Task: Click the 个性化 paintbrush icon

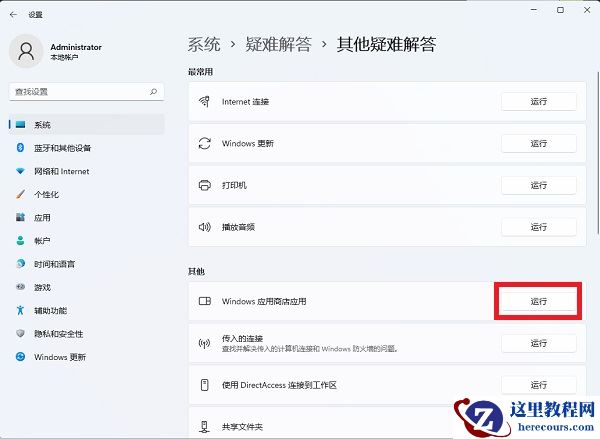Action: pyautogui.click(x=20, y=194)
